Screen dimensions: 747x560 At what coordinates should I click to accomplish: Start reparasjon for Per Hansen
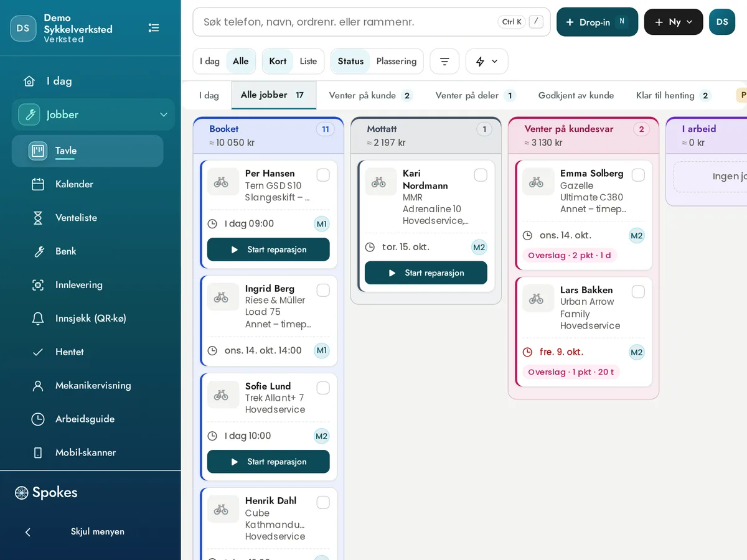[x=268, y=250]
